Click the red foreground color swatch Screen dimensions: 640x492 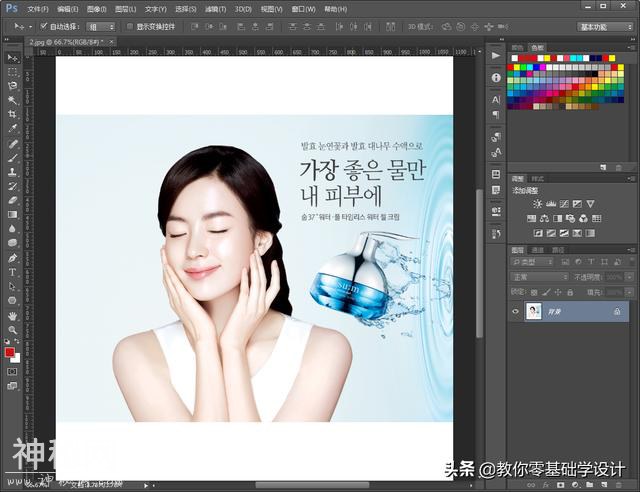click(10, 353)
